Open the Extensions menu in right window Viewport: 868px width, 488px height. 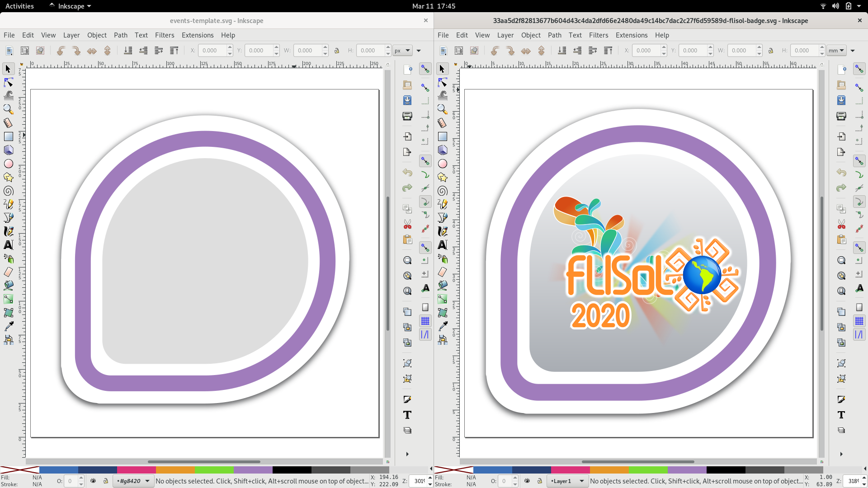pos(632,35)
